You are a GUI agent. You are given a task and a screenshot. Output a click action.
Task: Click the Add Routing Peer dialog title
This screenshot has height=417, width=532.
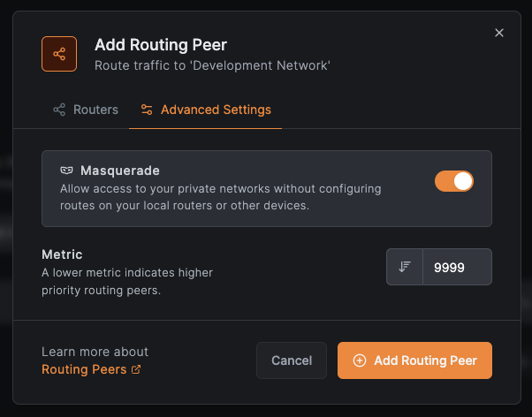pos(161,45)
